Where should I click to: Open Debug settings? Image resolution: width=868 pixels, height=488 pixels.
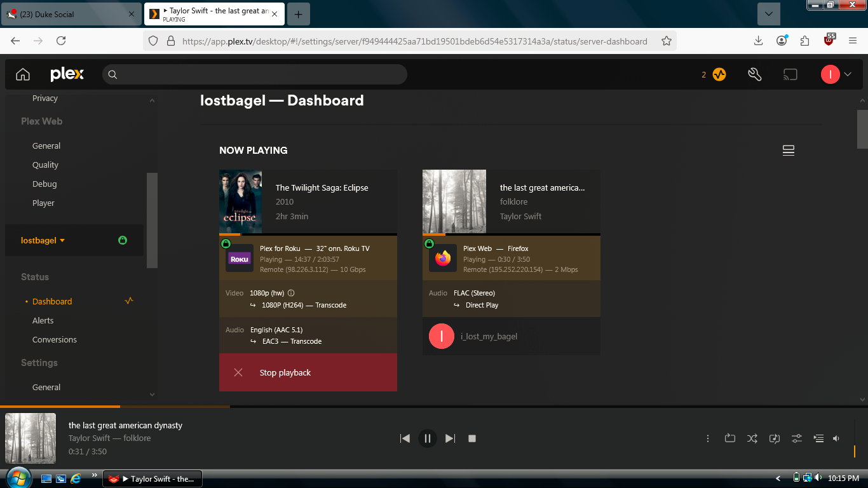tap(44, 184)
